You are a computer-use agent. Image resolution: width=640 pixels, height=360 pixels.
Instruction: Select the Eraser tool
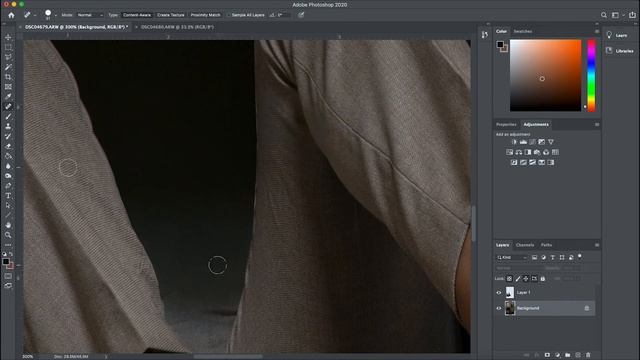(8, 146)
